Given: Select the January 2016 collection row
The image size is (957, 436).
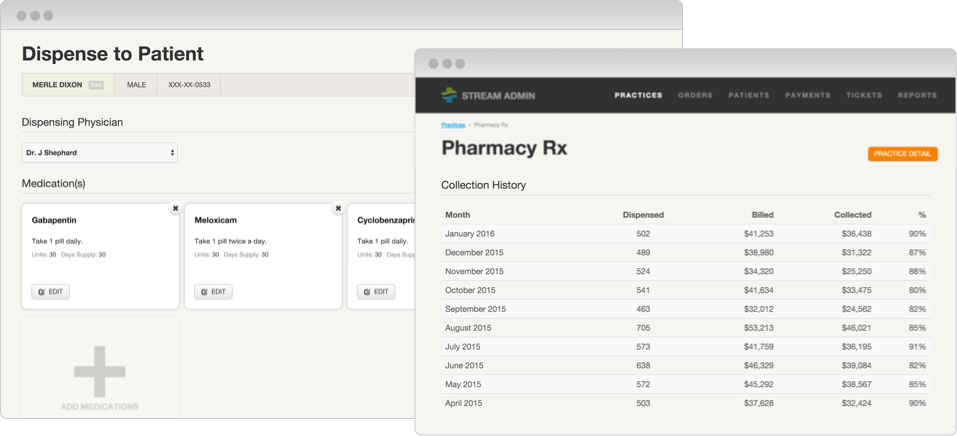Looking at the screenshot, I should (x=685, y=233).
